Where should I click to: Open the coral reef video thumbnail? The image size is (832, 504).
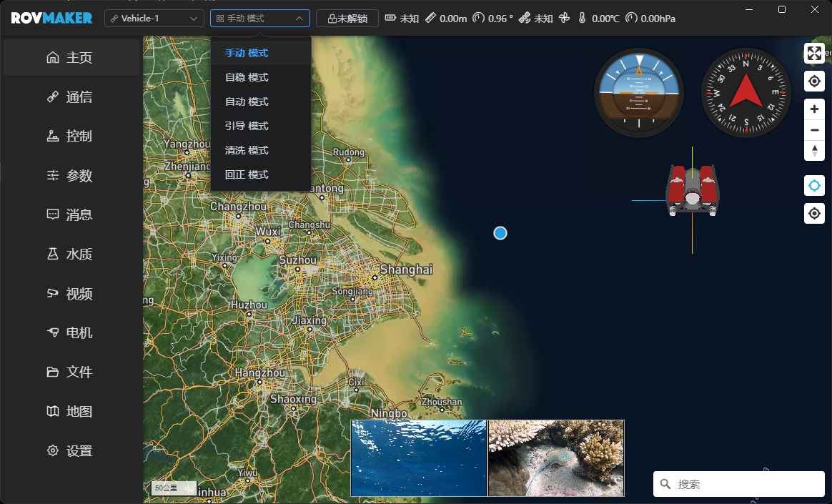556,458
